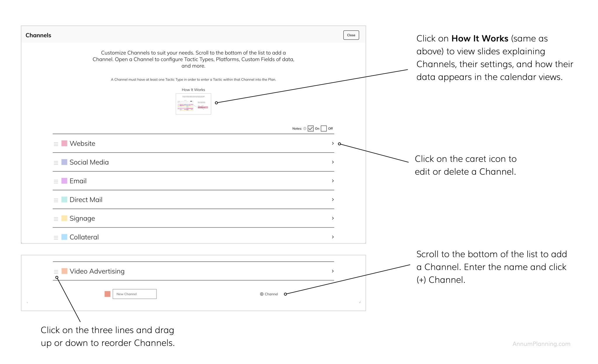
Task: Click the Notes help question mark icon
Action: pyautogui.click(x=305, y=129)
